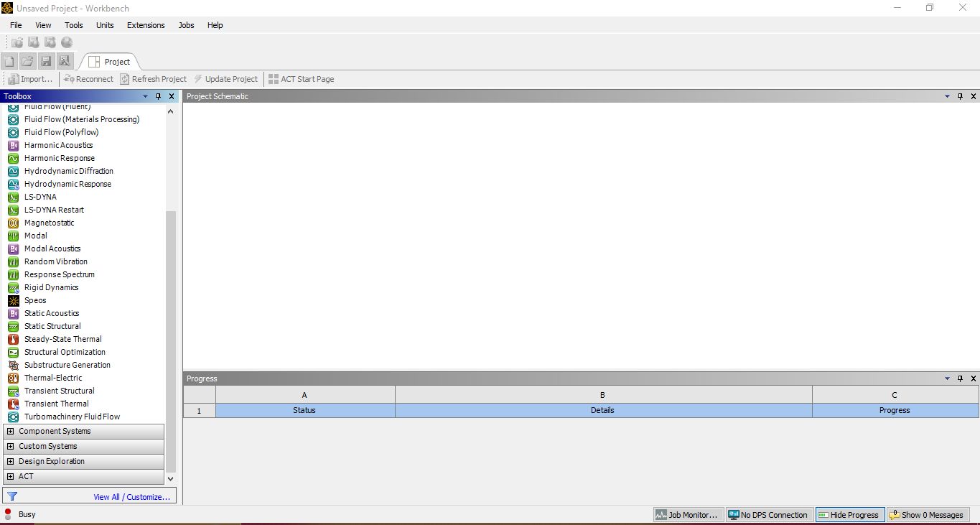
Task: Choose the Transient Structural icon
Action: click(x=13, y=391)
